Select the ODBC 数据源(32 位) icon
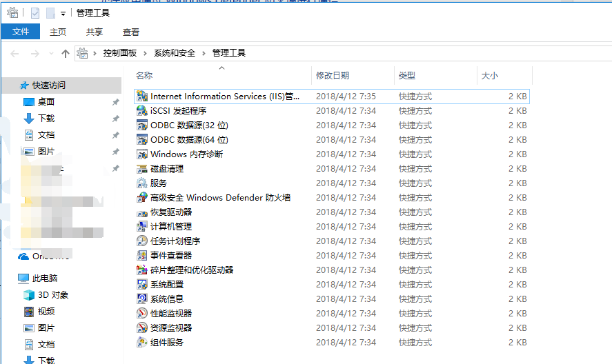The image size is (612, 364). (x=142, y=125)
